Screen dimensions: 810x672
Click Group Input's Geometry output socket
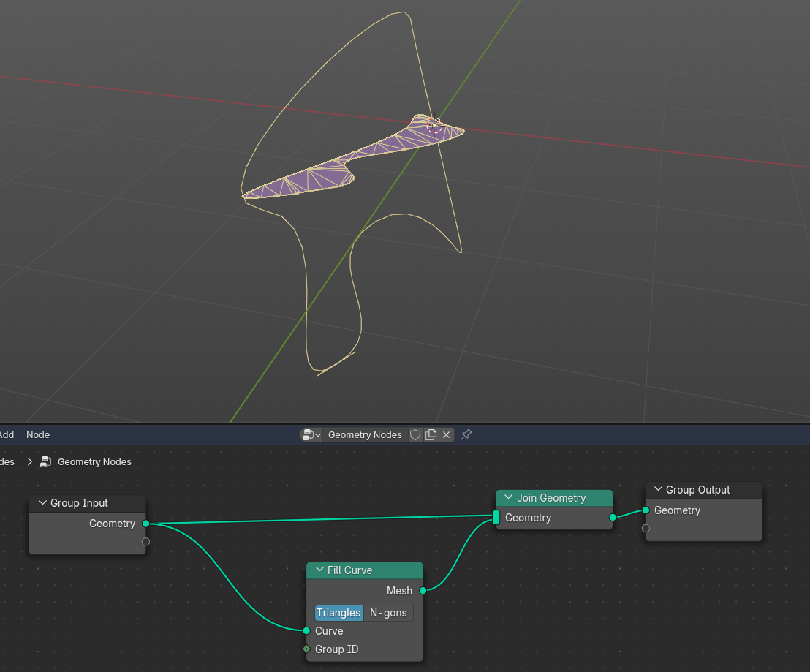pyautogui.click(x=145, y=524)
